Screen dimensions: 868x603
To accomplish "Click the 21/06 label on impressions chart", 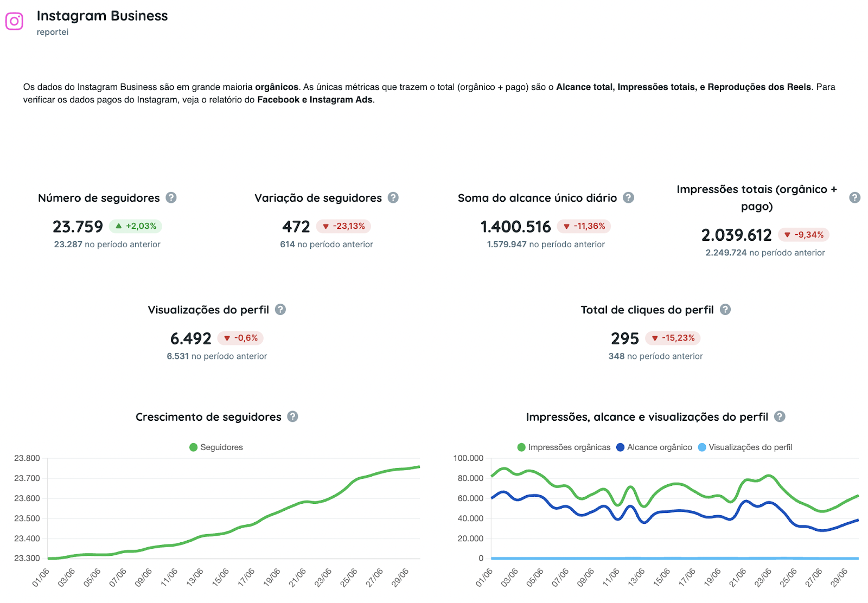I will [737, 577].
